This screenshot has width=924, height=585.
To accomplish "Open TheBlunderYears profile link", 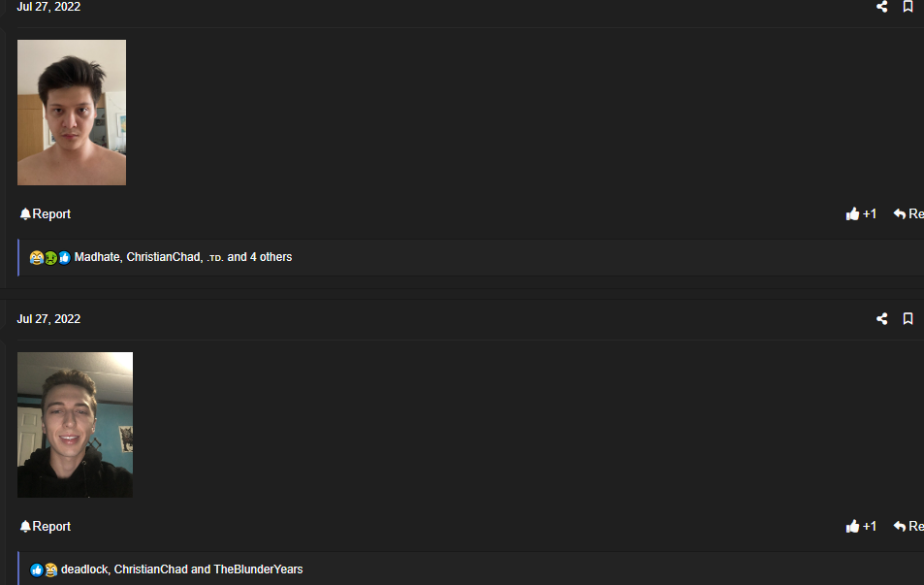I will 258,569.
